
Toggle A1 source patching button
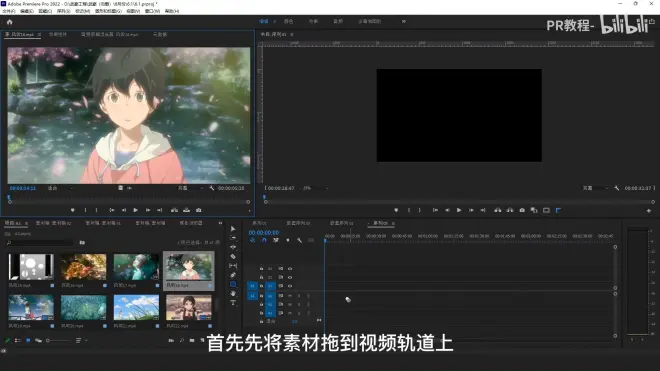pyautogui.click(x=252, y=296)
